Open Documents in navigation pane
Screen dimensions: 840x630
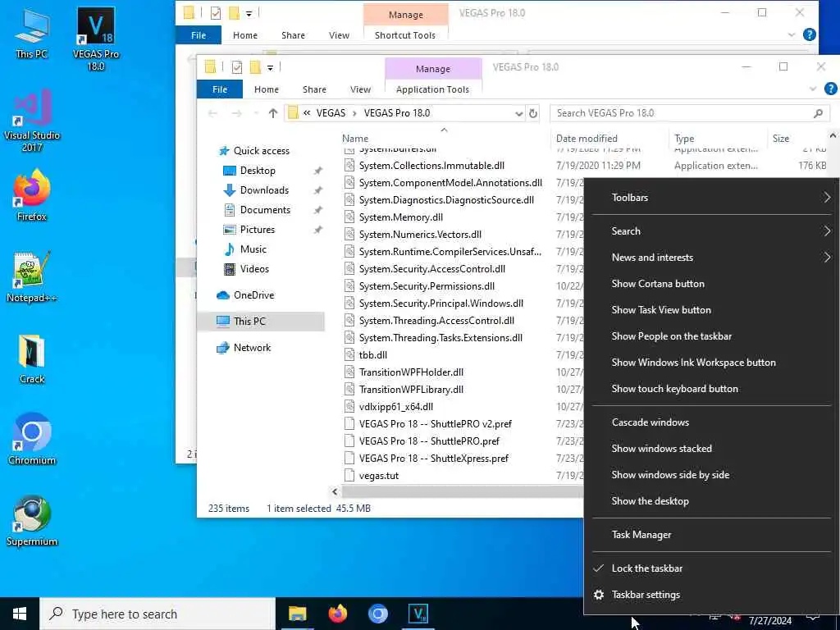[265, 210]
